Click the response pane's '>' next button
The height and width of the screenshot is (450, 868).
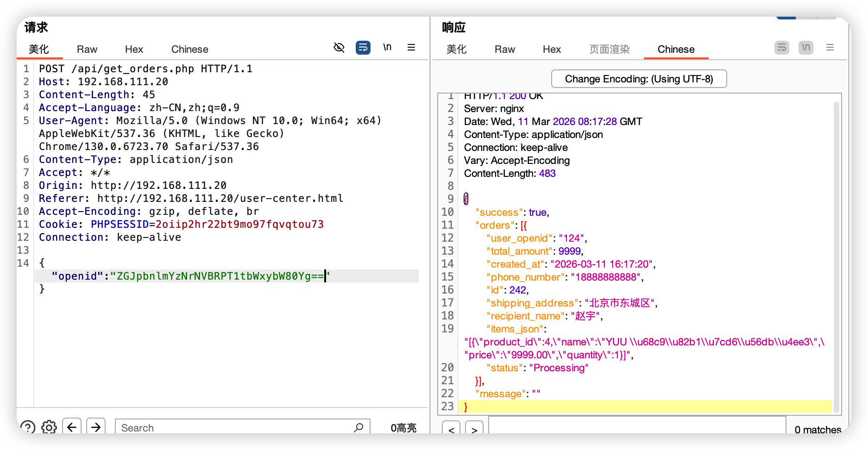pyautogui.click(x=474, y=429)
